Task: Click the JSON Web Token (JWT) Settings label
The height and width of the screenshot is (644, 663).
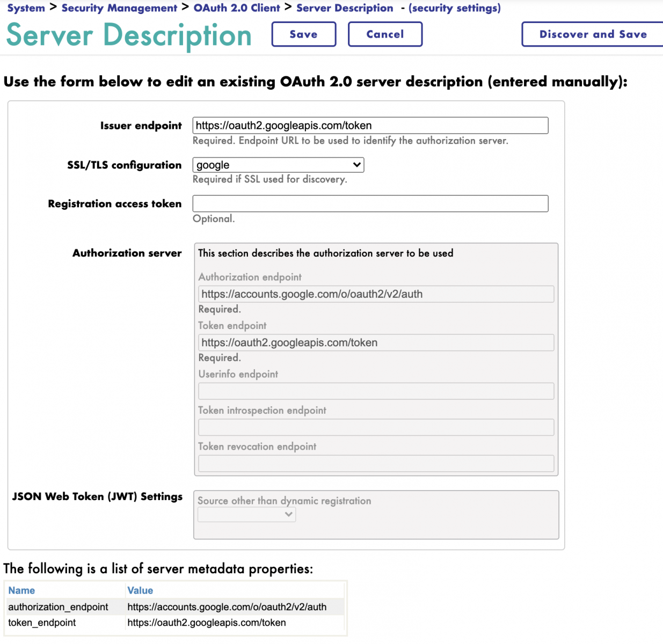Action: (97, 496)
